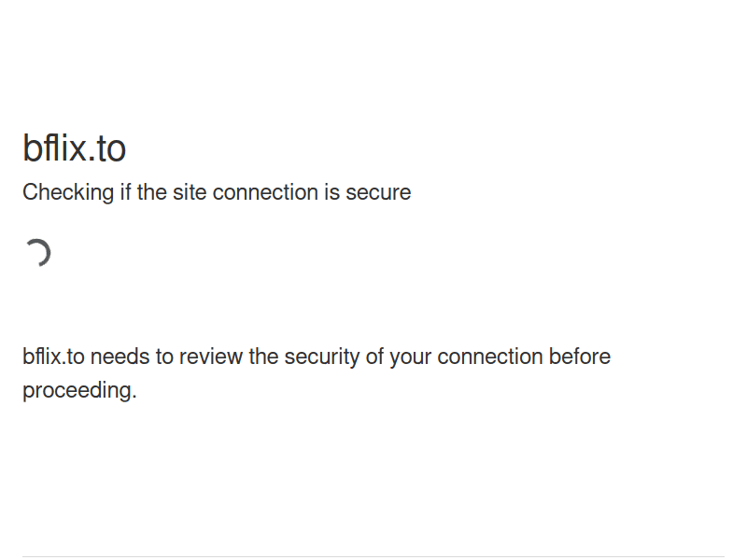Click the word 'connection' in the paragraph
Viewport: 747px width, 560px height.
point(490,357)
